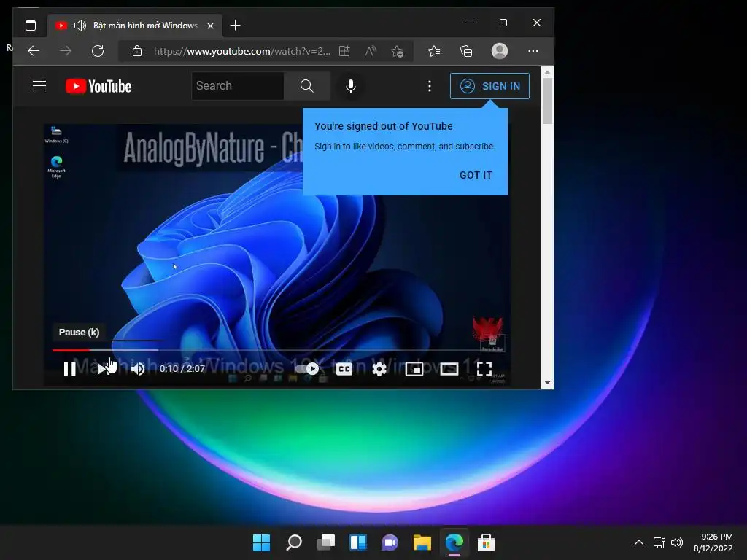Image resolution: width=747 pixels, height=560 pixels.
Task: Open a new browser tab
Action: click(x=235, y=26)
